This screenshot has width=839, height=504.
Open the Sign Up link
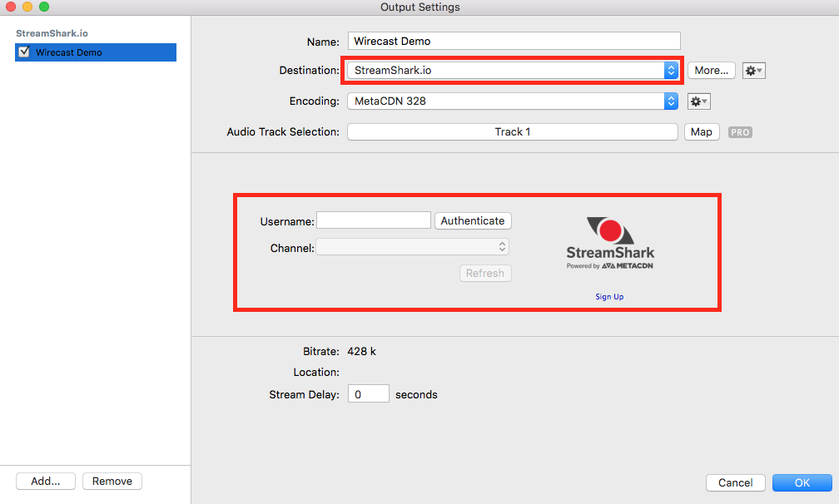point(609,297)
